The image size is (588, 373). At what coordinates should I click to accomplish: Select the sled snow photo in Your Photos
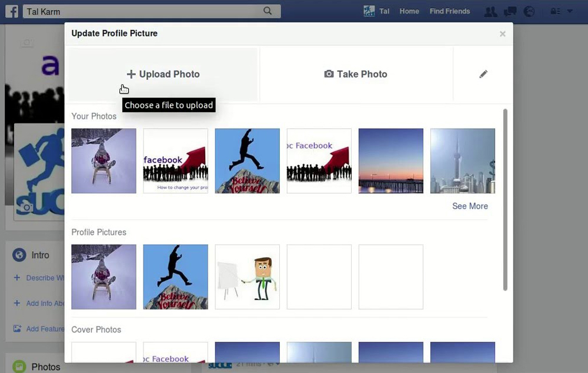(x=104, y=161)
